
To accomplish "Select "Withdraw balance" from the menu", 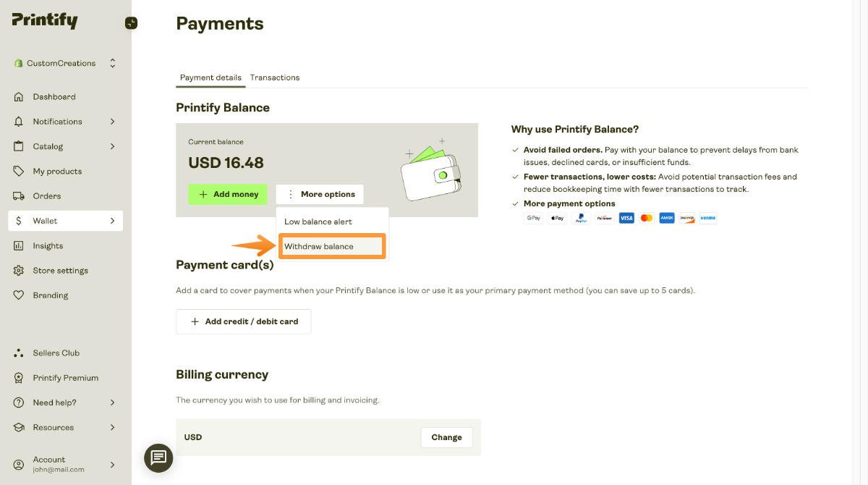I will point(331,245).
